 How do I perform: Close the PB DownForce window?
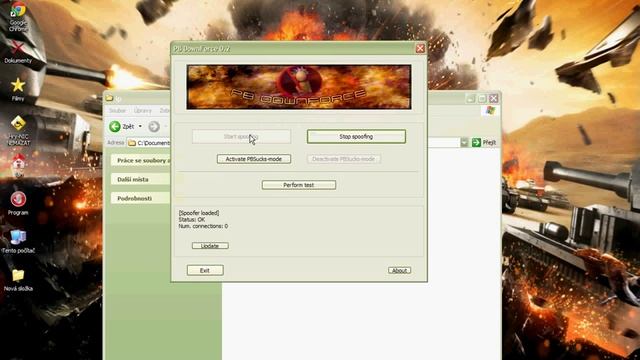click(420, 49)
